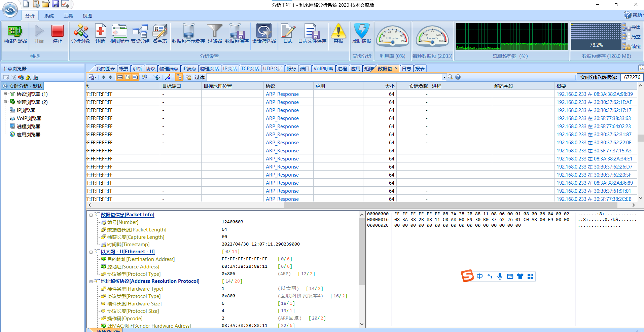
Task: Open the 系统 ribbon menu
Action: (x=49, y=16)
